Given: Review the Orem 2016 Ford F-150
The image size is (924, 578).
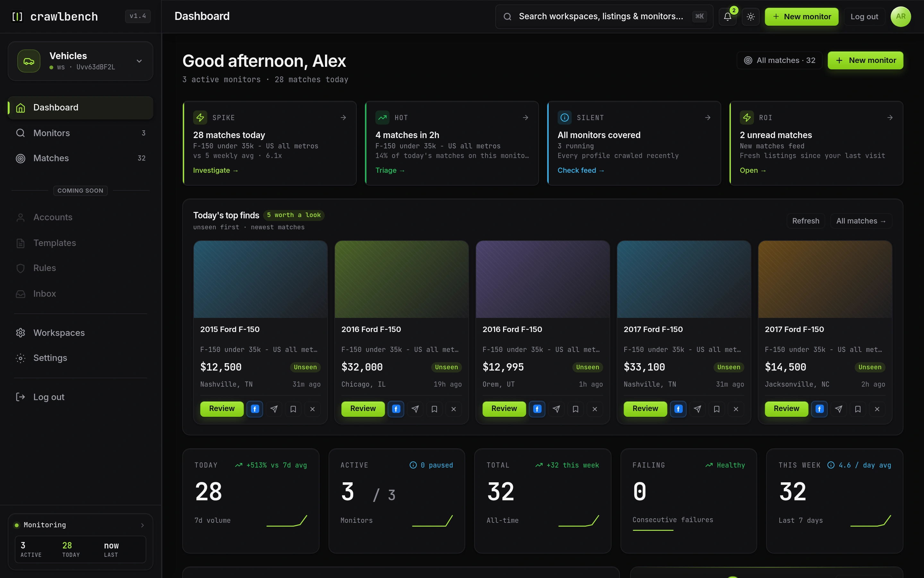Looking at the screenshot, I should click(504, 409).
